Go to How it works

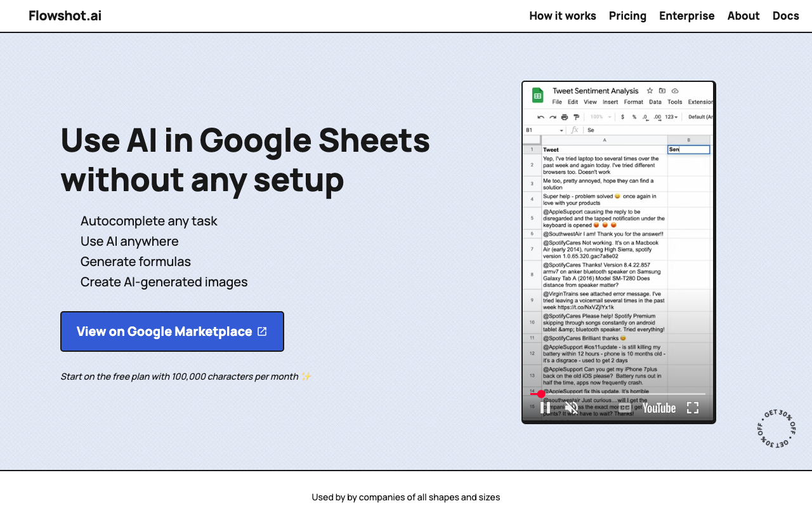click(563, 16)
